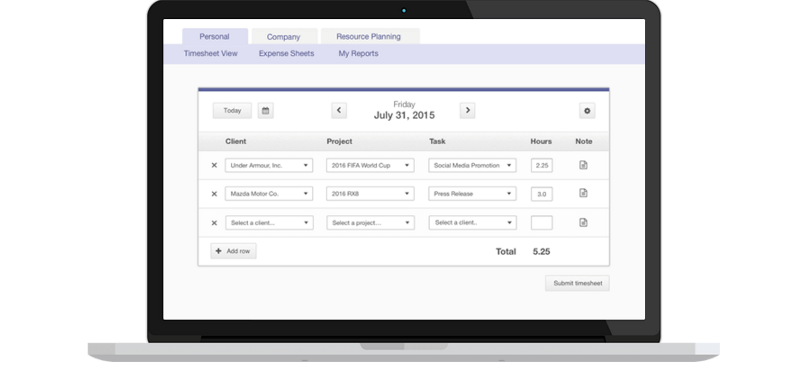
Task: Click the Add row button
Action: click(x=233, y=251)
